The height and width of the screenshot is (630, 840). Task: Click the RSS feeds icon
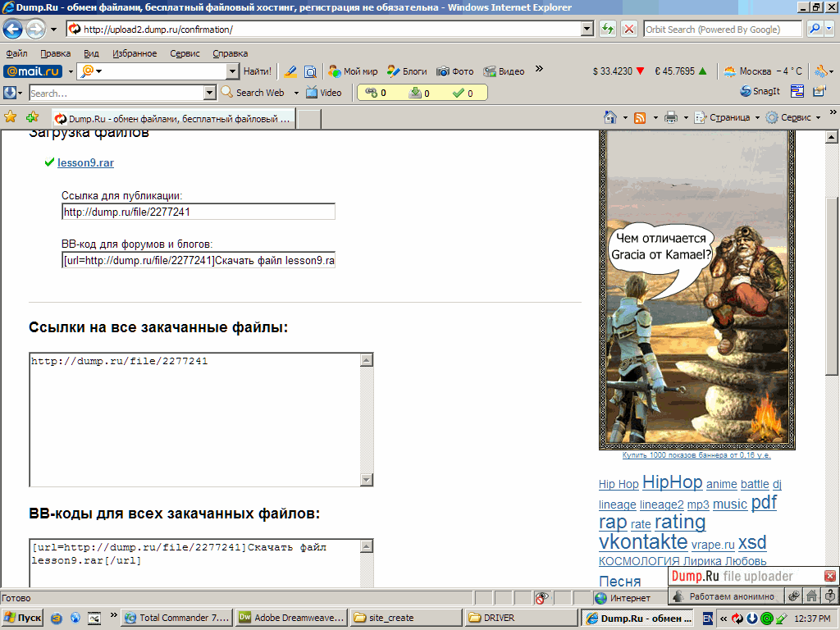coord(640,117)
